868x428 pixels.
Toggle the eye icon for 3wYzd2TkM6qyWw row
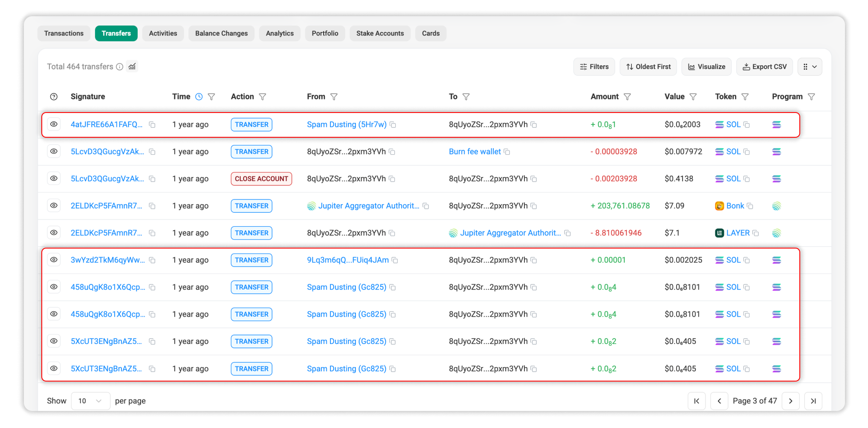click(54, 260)
